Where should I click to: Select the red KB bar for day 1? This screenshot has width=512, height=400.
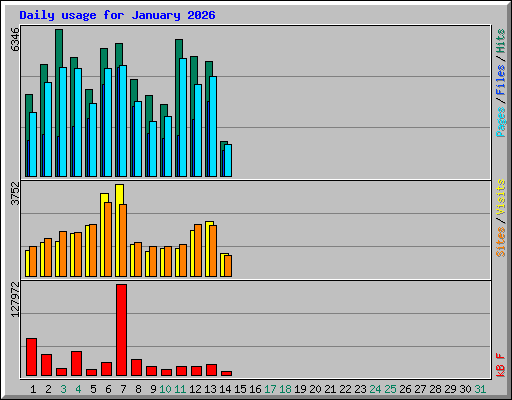[31, 357]
